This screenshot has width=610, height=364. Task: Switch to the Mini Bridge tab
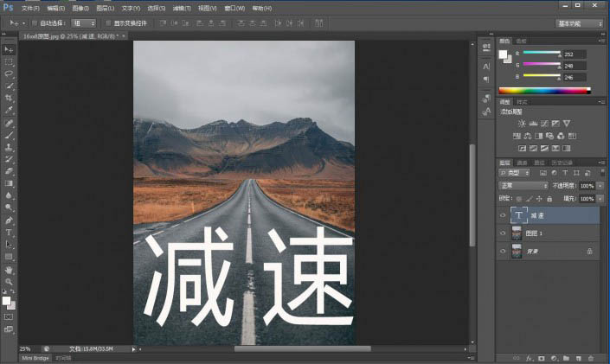[35, 358]
